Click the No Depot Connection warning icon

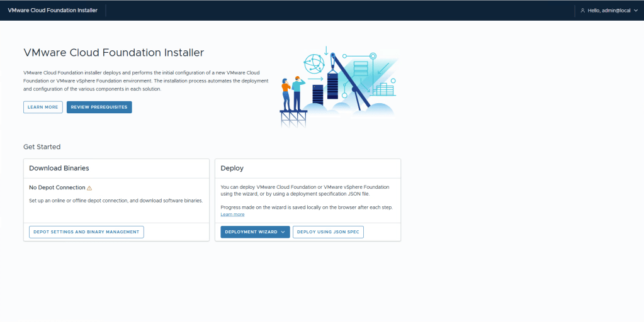tap(89, 188)
